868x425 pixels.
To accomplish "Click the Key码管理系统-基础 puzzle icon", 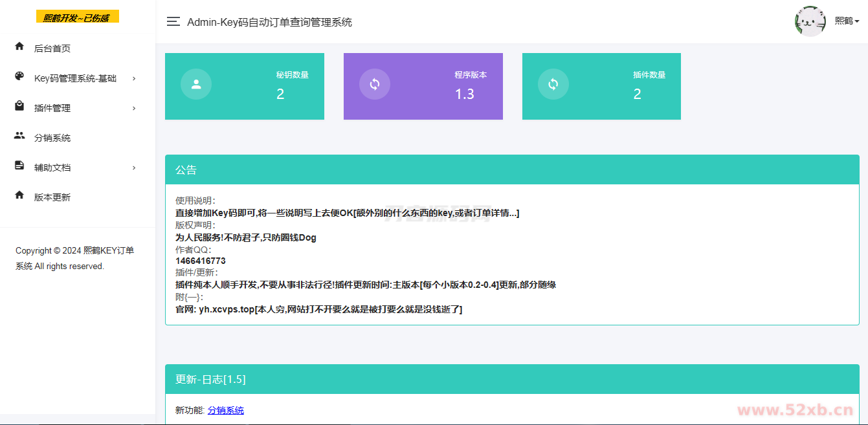I will 19,77.
